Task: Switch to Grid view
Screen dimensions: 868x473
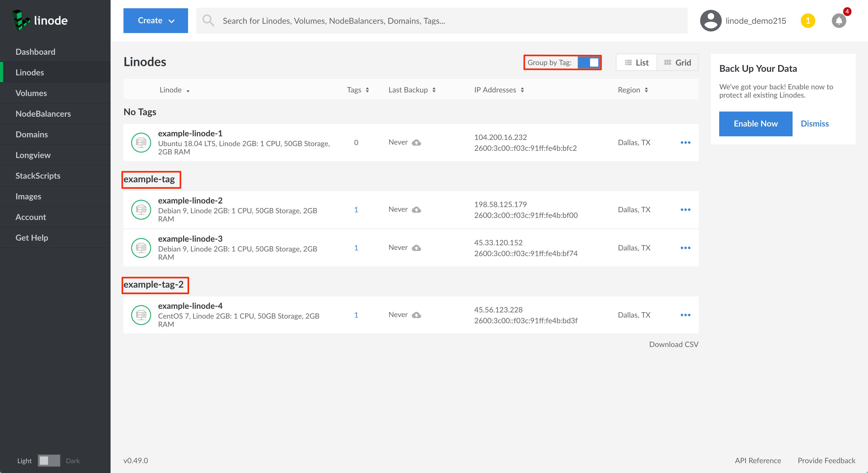Action: pyautogui.click(x=677, y=63)
